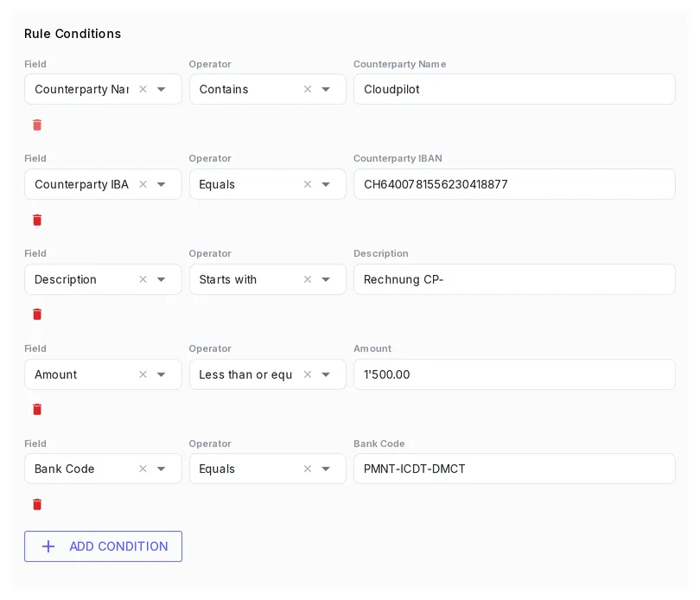Open the Description field dropdown arrow

point(161,279)
